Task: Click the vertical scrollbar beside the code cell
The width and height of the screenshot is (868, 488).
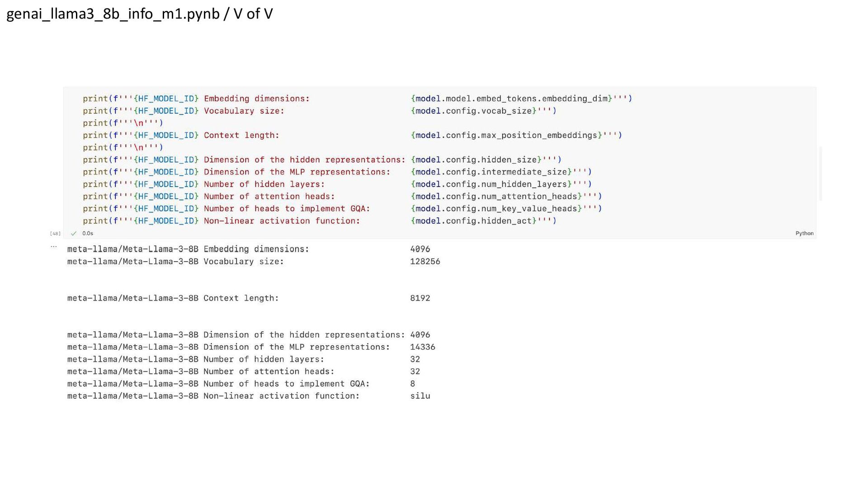Action: coord(820,173)
